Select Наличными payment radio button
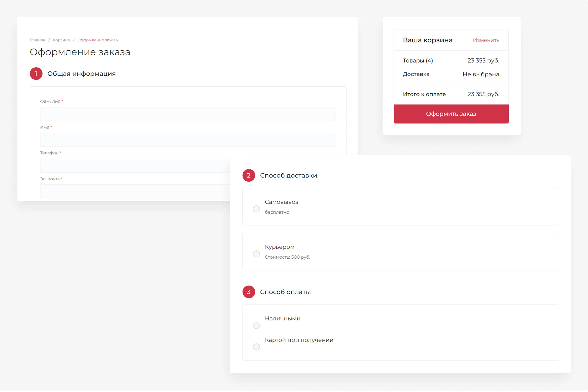 click(256, 326)
